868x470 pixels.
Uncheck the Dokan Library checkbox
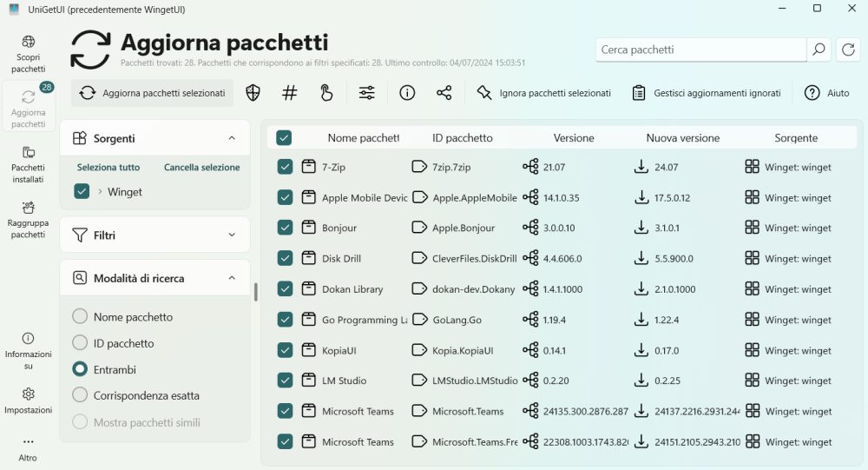285,288
